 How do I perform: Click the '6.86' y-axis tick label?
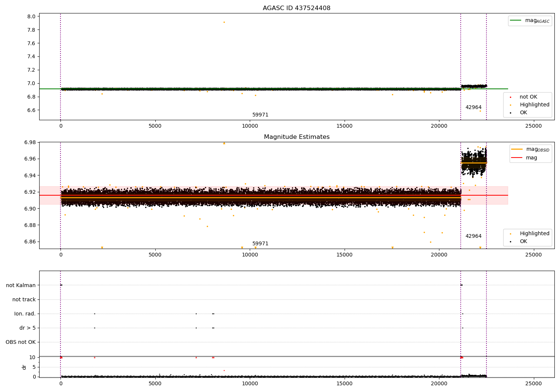coord(30,242)
